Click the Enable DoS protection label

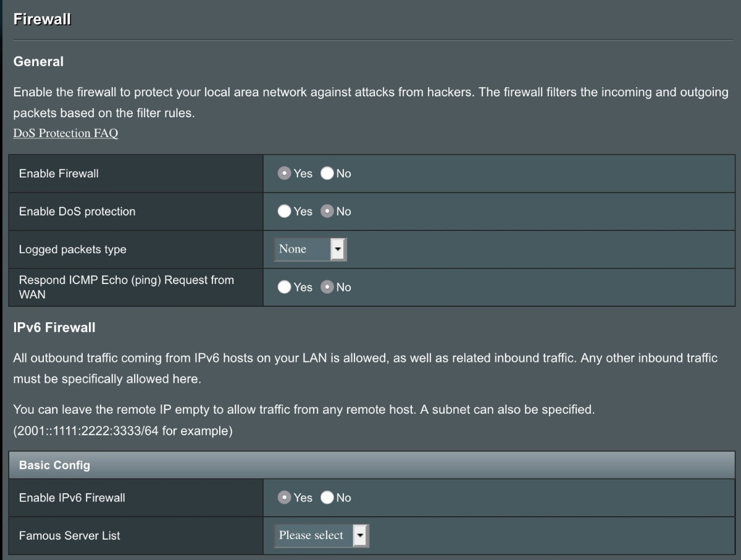click(77, 211)
